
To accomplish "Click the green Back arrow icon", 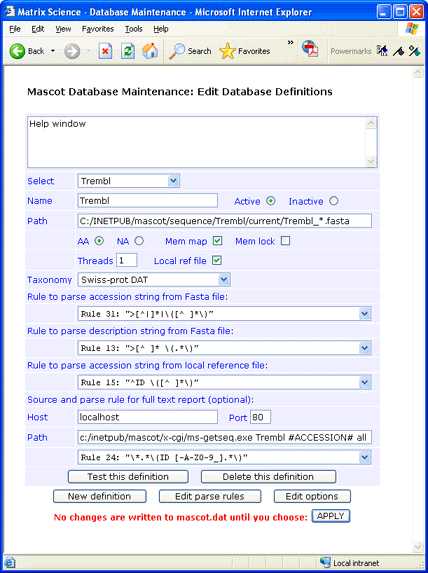I will (x=17, y=51).
